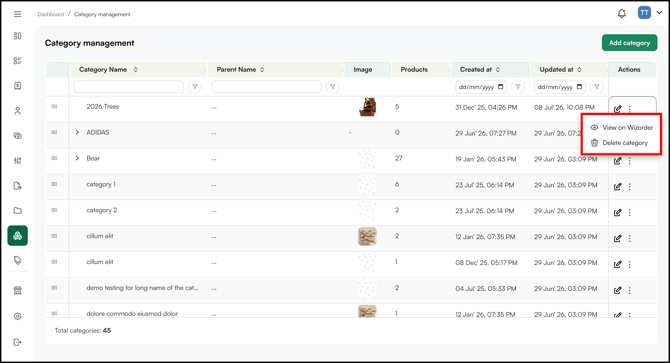Open the document sidebar icon
The image size is (670, 363).
click(x=18, y=86)
